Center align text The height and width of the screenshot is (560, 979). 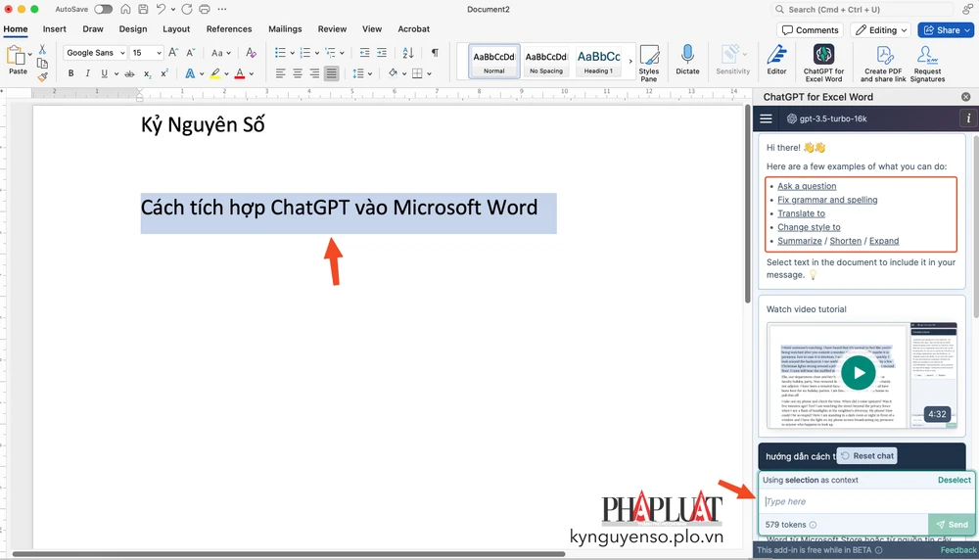click(298, 73)
